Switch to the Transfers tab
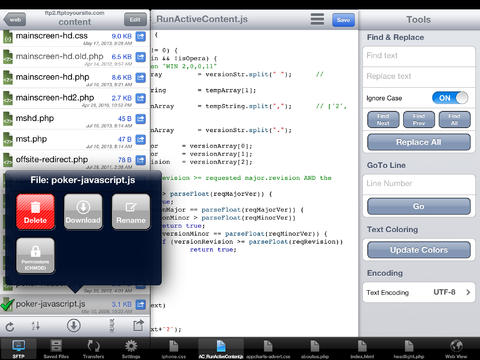 pos(93,349)
